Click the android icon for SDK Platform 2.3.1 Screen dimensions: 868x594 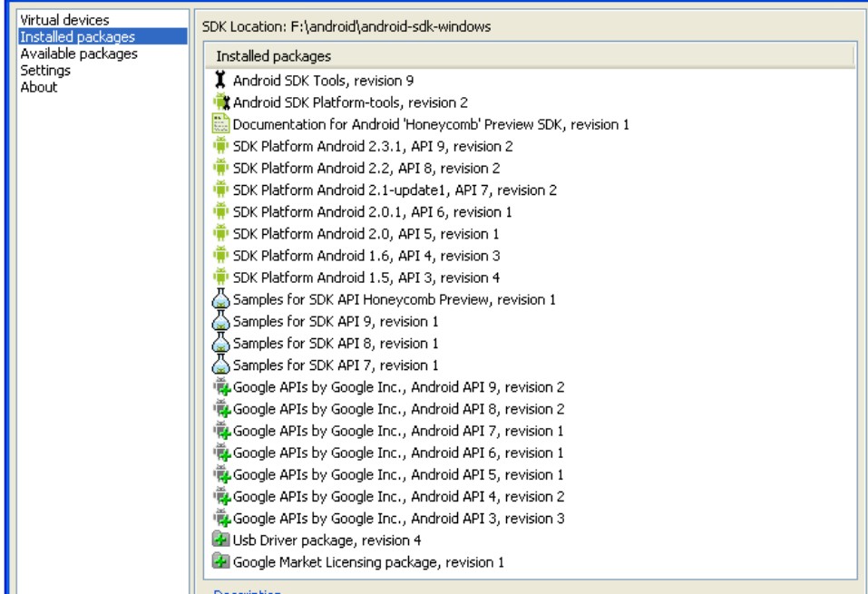point(220,146)
